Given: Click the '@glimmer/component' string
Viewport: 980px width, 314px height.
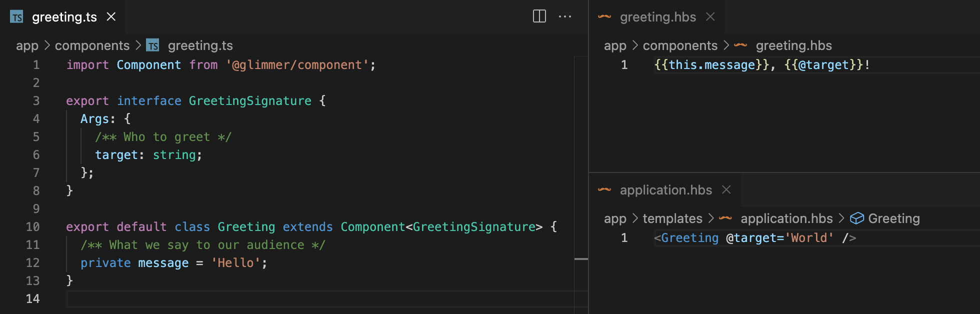Looking at the screenshot, I should (297, 65).
